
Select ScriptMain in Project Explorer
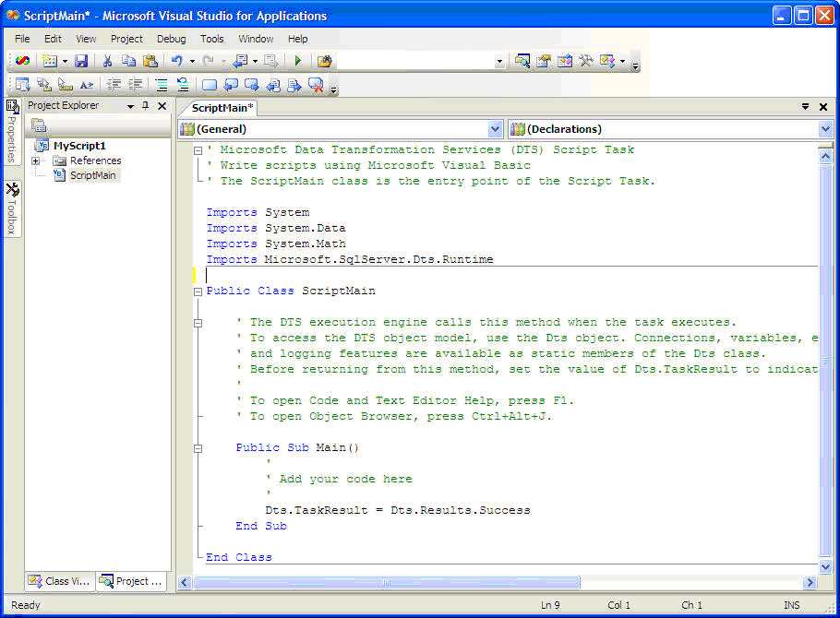[x=92, y=175]
